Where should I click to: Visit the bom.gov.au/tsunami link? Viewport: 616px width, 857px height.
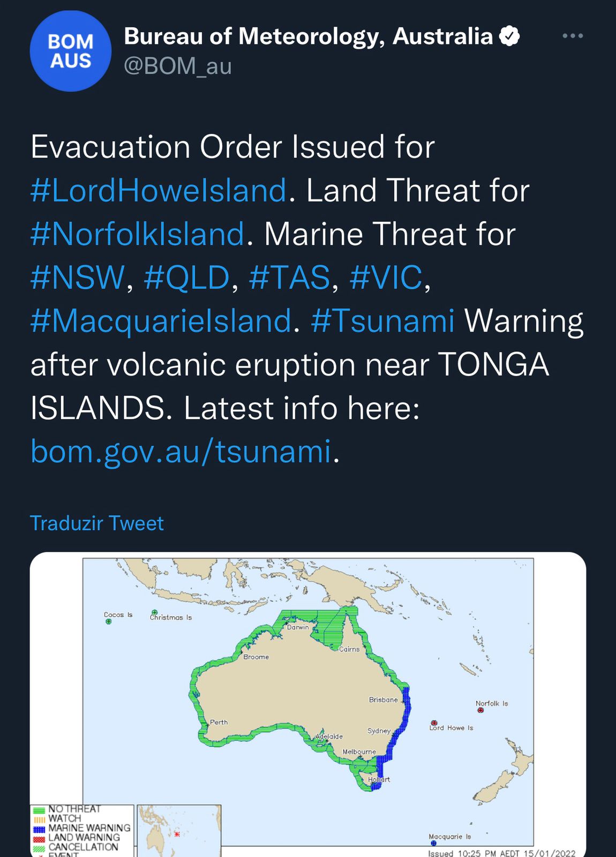181,452
